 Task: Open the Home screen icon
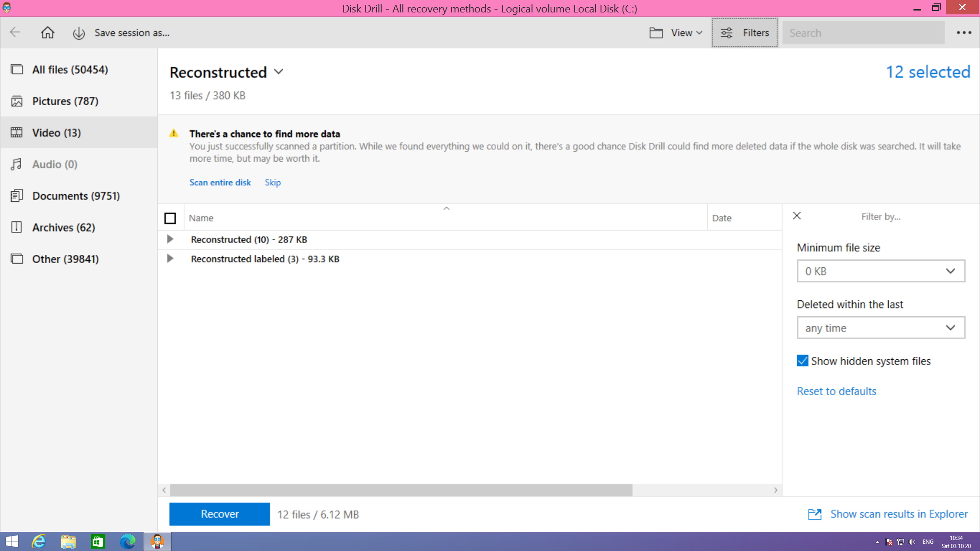click(47, 33)
